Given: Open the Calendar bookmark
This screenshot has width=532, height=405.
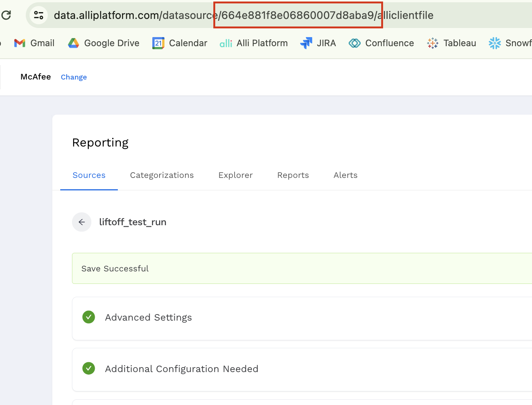Looking at the screenshot, I should 180,43.
